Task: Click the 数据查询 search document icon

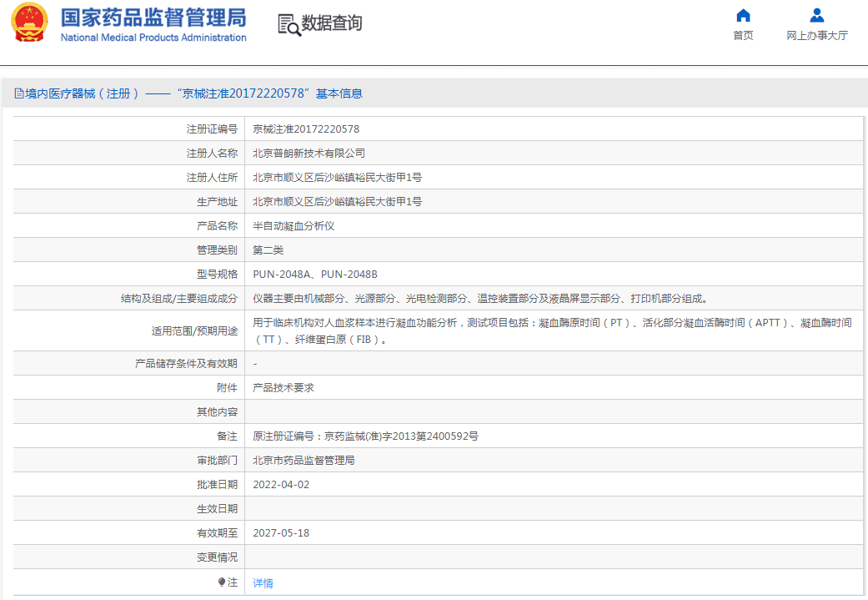Action: coord(289,25)
